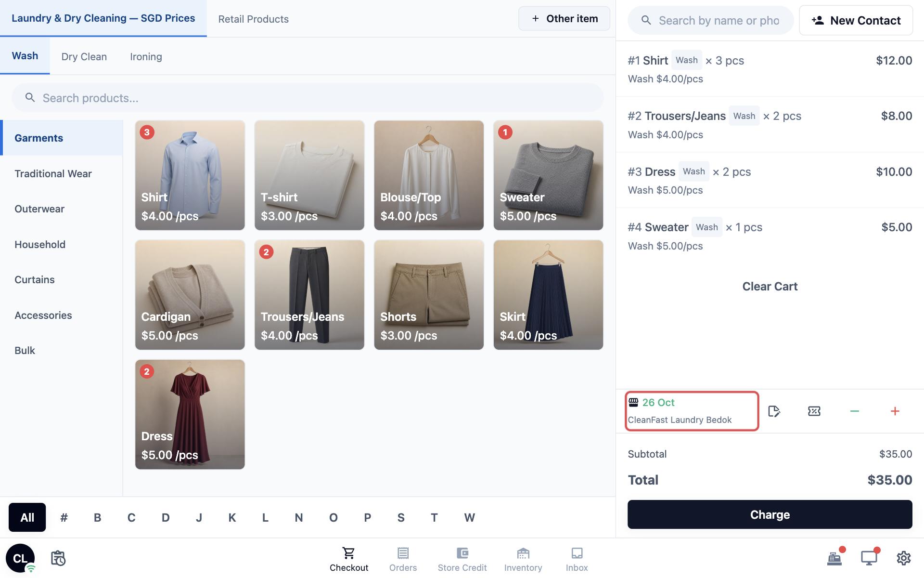The height and width of the screenshot is (578, 924).
Task: Clear the cart
Action: pyautogui.click(x=770, y=287)
